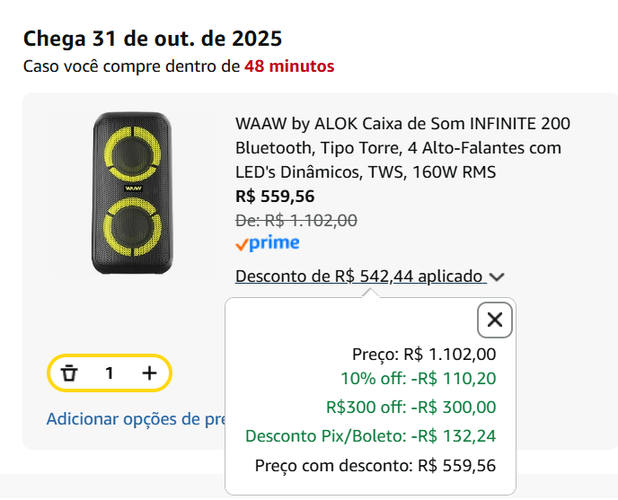This screenshot has width=618, height=500.
Task: Open the WAAW by ALOK product title
Action: tap(403, 148)
